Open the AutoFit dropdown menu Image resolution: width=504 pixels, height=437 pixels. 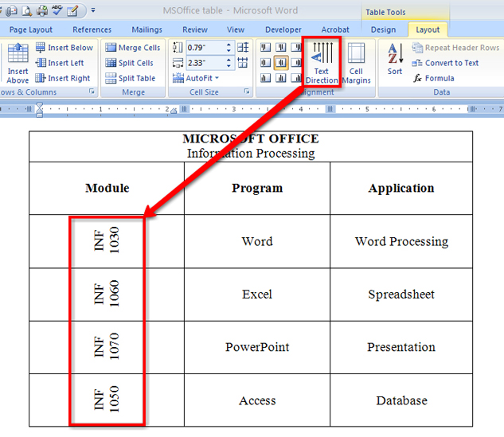click(196, 78)
